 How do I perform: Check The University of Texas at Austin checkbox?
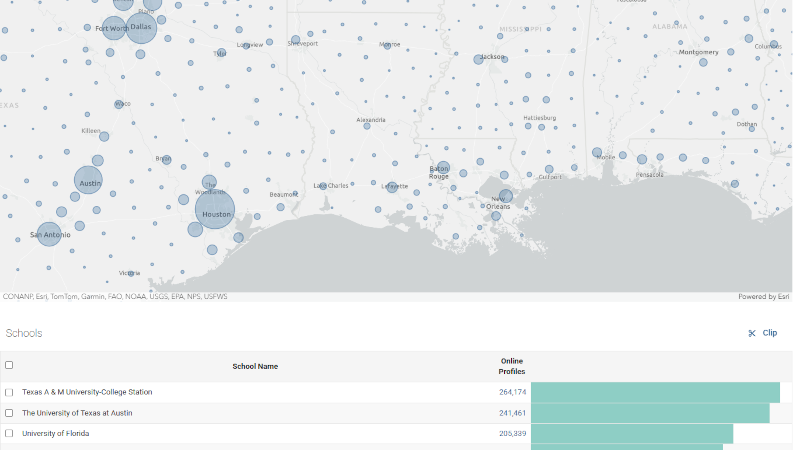click(x=9, y=413)
